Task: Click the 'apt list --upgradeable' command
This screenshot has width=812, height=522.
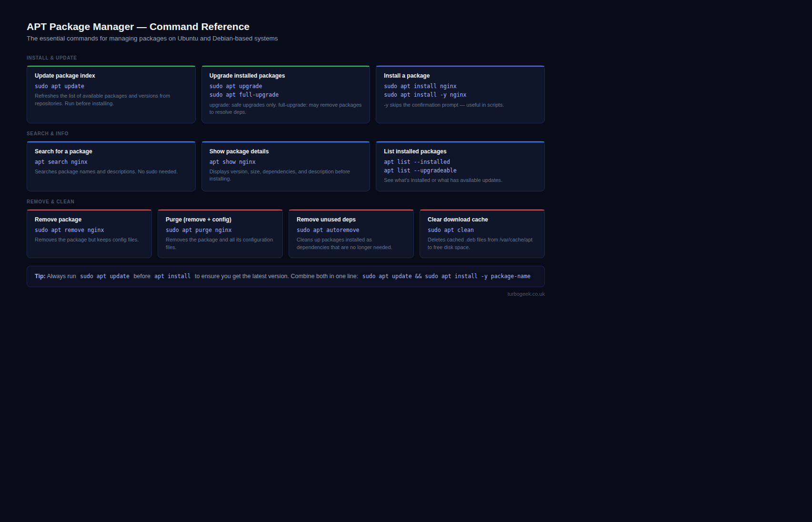Action: point(420,171)
